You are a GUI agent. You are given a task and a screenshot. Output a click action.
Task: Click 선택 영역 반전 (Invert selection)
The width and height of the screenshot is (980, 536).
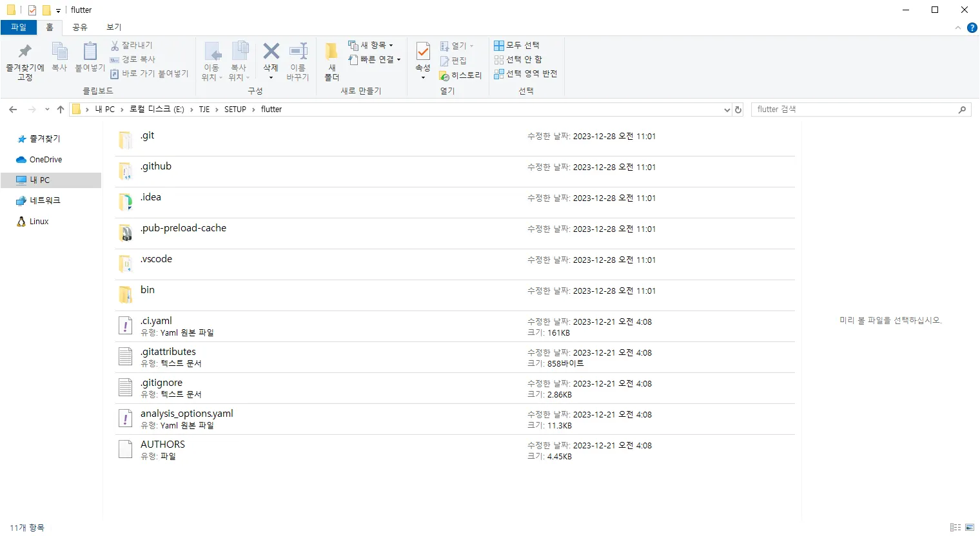tap(525, 73)
